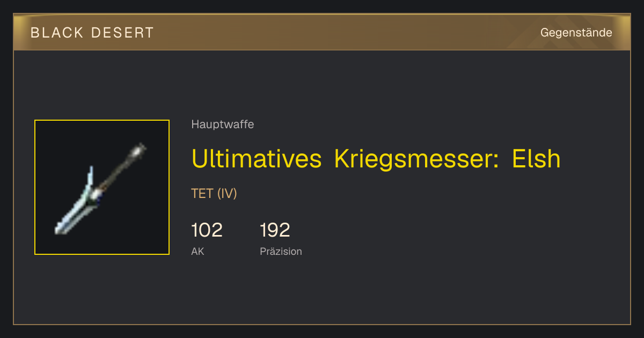Select the TET (IV) enhancement level
Viewport: 644px width, 338px height.
click(x=214, y=194)
